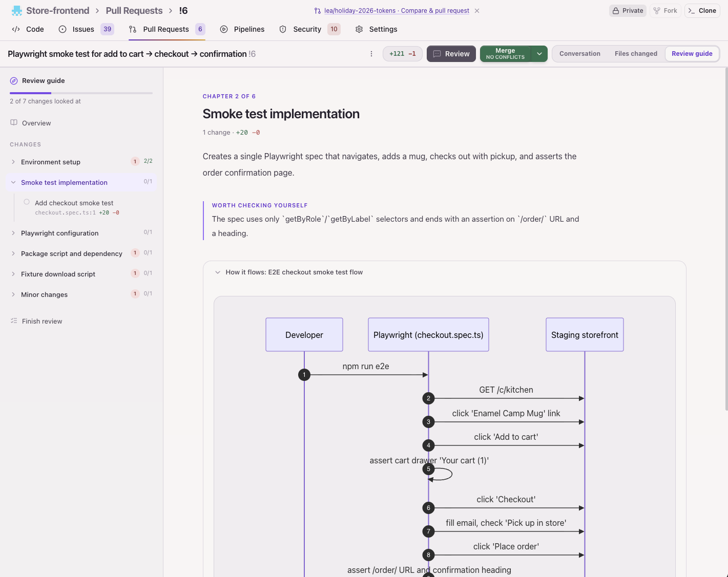Go to the Pipelines tab
The width and height of the screenshot is (728, 577).
(x=242, y=29)
